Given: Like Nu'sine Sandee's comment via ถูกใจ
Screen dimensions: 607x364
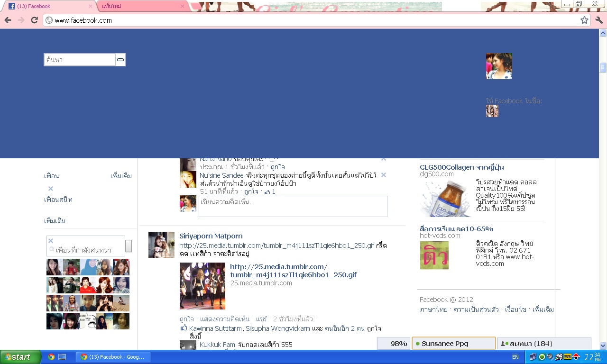Looking at the screenshot, I should (251, 191).
